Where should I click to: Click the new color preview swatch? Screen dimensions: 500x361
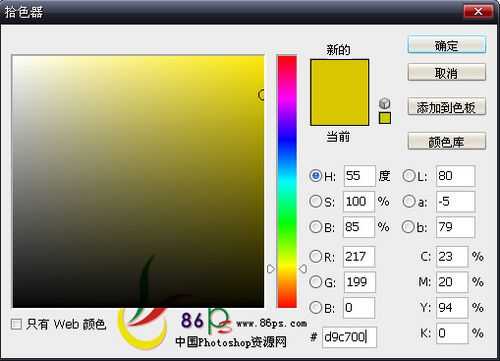(x=339, y=76)
